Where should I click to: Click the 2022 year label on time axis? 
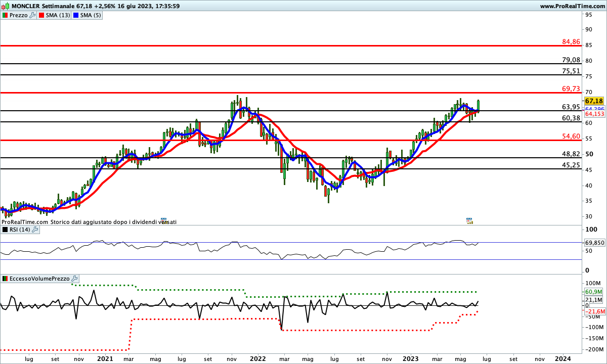(x=257, y=358)
